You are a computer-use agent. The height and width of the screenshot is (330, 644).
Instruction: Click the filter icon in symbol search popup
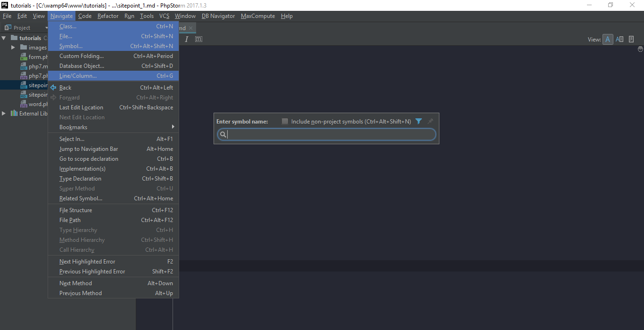pos(419,122)
